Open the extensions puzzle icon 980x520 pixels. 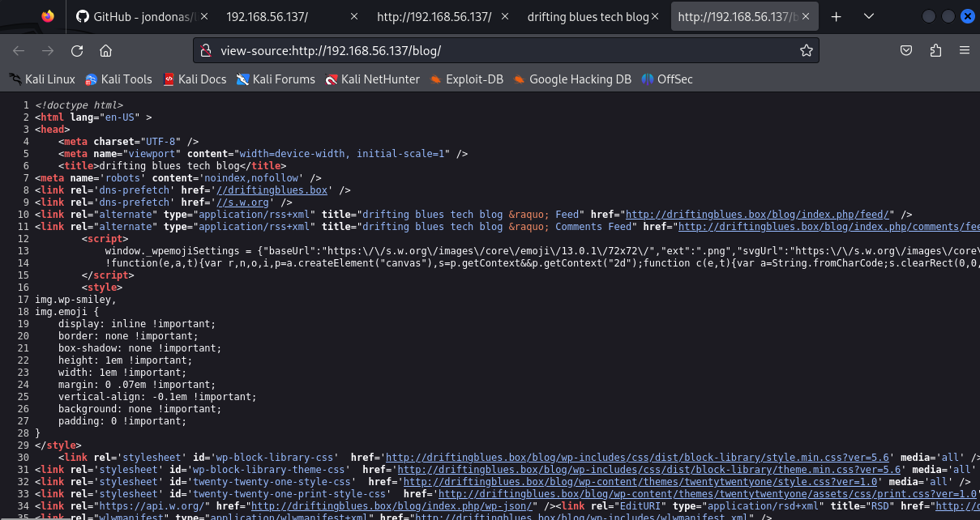click(935, 50)
